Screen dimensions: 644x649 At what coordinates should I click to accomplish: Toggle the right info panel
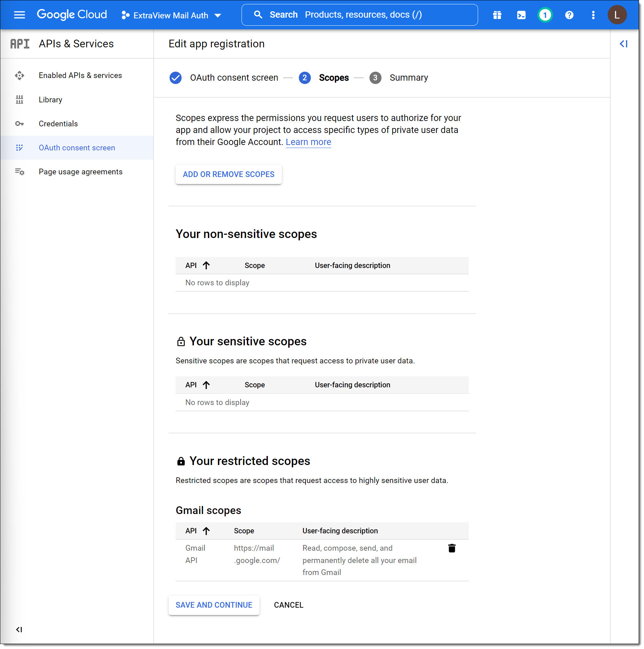tap(624, 44)
